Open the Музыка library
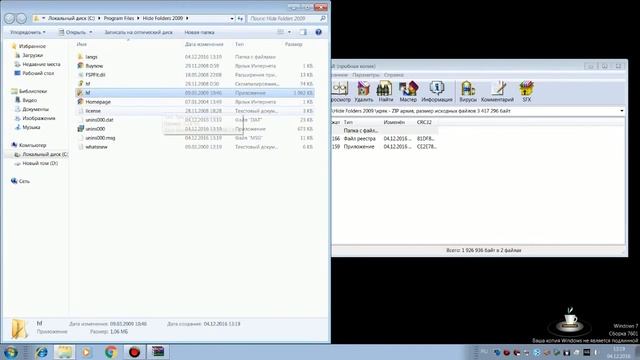The width and height of the screenshot is (640, 360). (31, 127)
